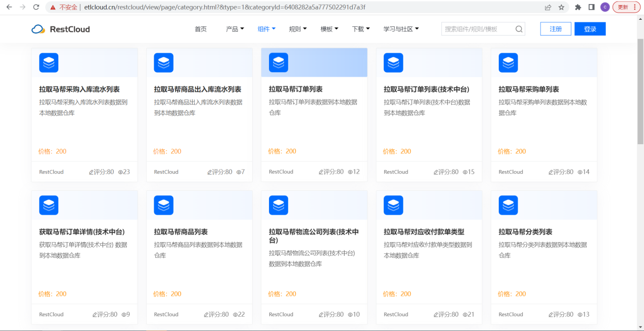Click the 拉取马帮对应收付款单类型 card icon

393,205
